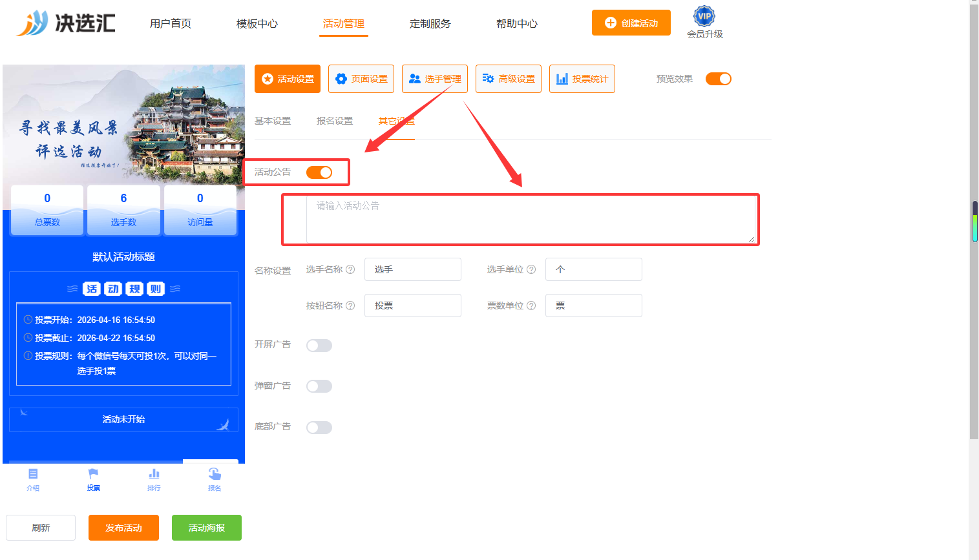Screen dimensions: 979x560
Task: Enable the 弹窗广告 switch
Action: click(319, 386)
